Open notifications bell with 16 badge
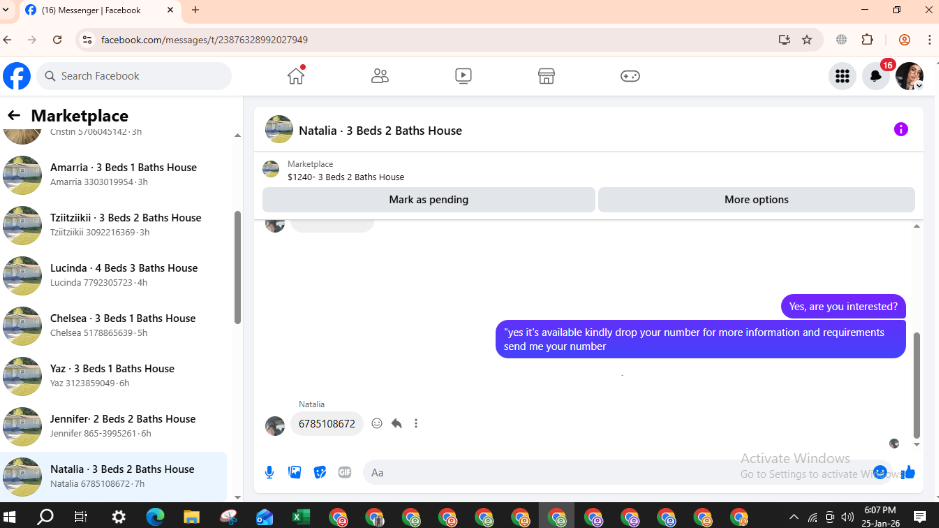This screenshot has width=939, height=528. click(x=876, y=76)
